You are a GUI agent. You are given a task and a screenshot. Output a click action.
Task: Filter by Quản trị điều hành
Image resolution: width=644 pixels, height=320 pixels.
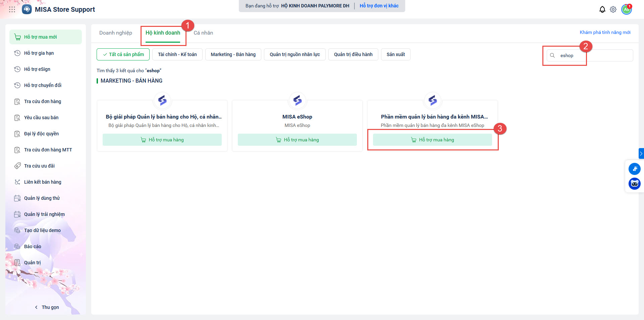pyautogui.click(x=353, y=54)
